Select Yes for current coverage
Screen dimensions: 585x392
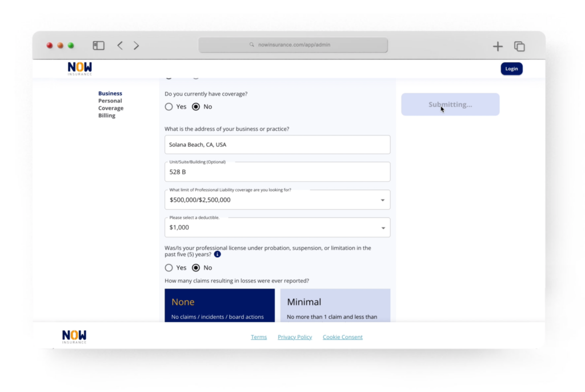click(169, 106)
